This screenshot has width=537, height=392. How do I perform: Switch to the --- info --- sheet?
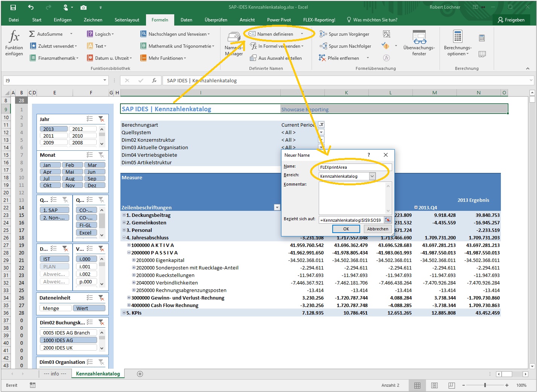(55, 374)
